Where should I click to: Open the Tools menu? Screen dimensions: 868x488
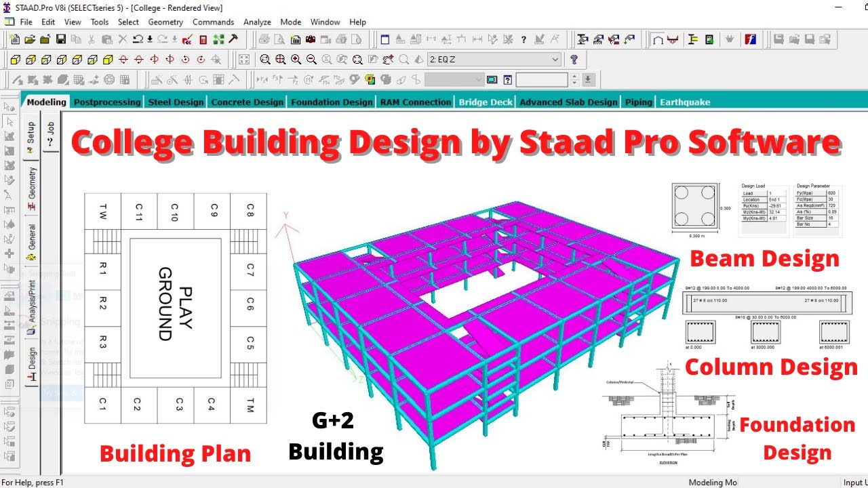(100, 22)
